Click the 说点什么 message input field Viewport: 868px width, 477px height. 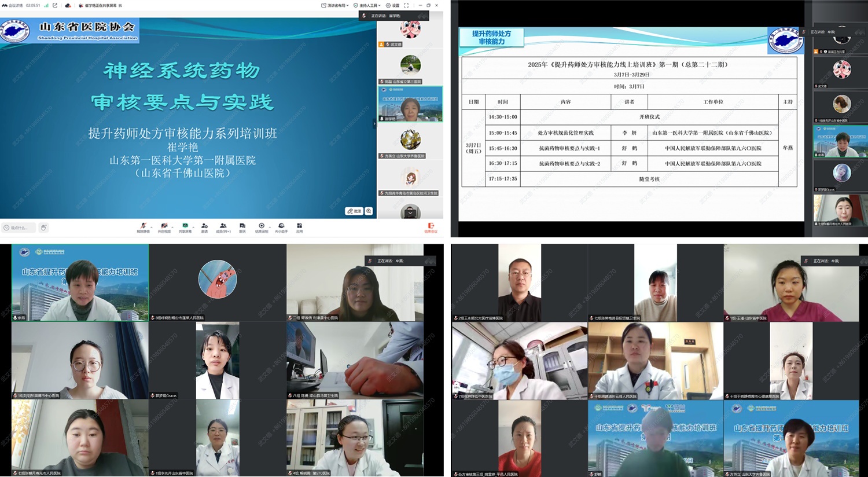coord(19,228)
